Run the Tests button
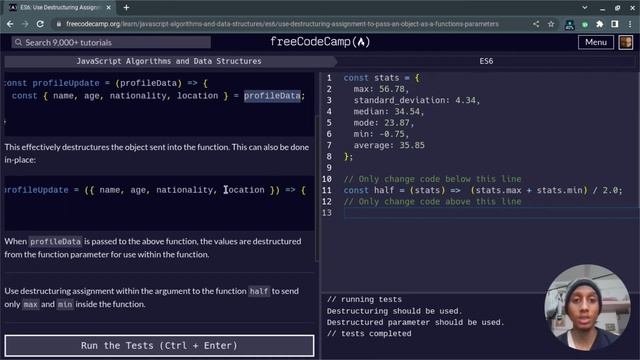This screenshot has width=640, height=360. point(159,346)
